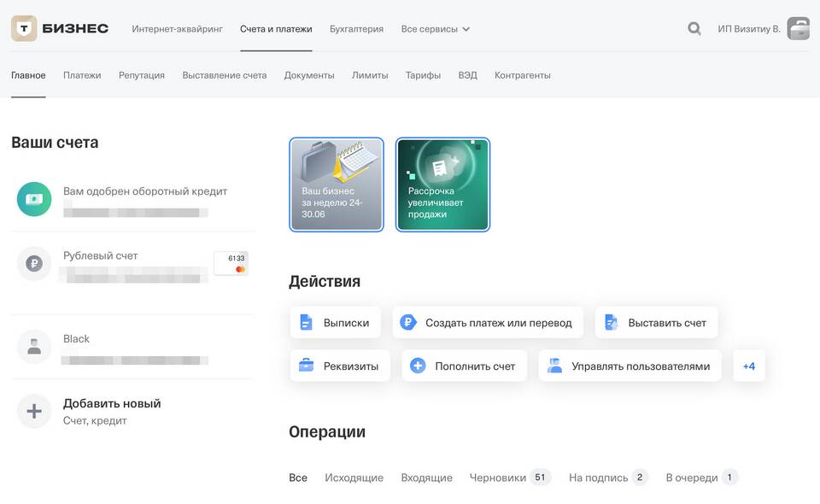Click invoice icon in Выставить счет

(611, 322)
